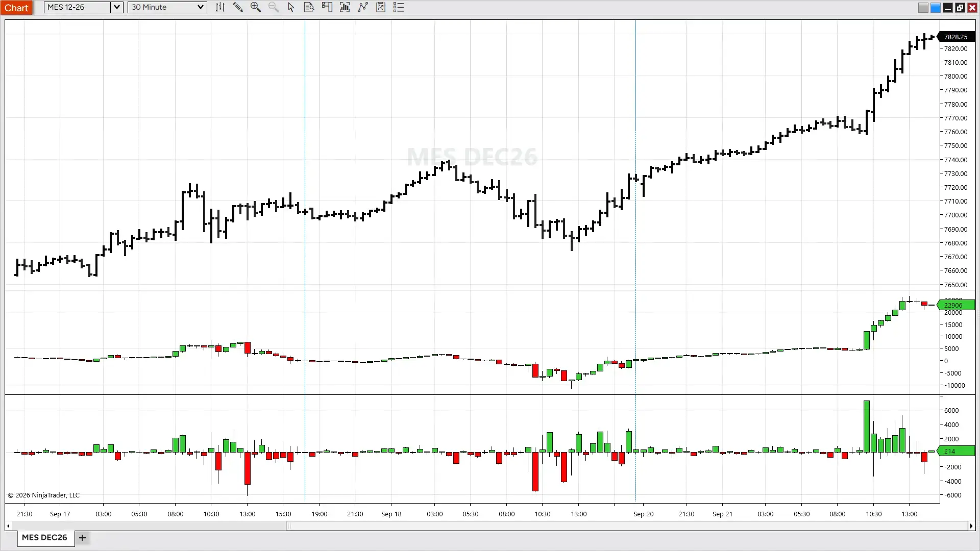Screen dimensions: 980x551
Task: Click the 7700.00 price axis label
Action: [955, 215]
